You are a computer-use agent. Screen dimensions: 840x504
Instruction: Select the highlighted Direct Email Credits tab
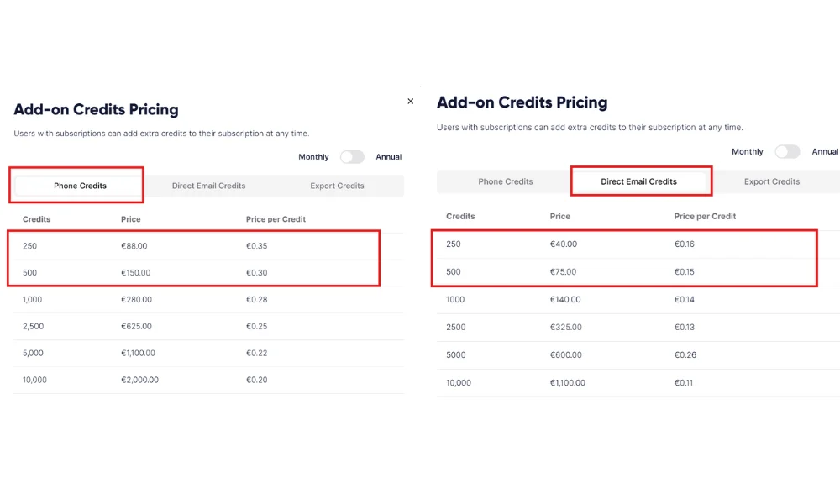(x=638, y=181)
